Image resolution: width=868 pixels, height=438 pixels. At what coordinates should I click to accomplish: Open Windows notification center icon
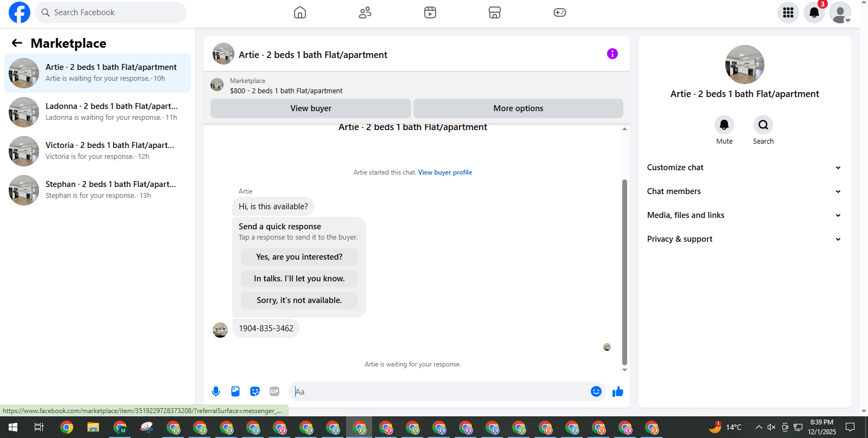click(x=850, y=427)
